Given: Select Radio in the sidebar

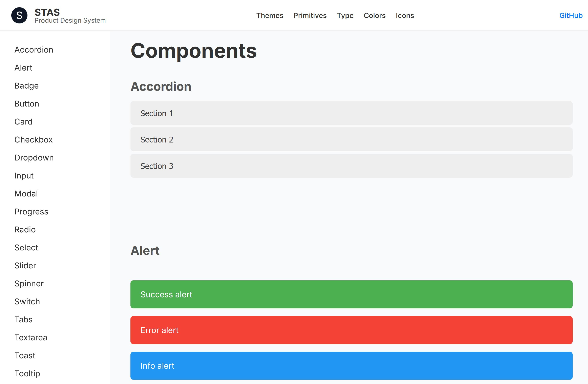Looking at the screenshot, I should pos(25,229).
